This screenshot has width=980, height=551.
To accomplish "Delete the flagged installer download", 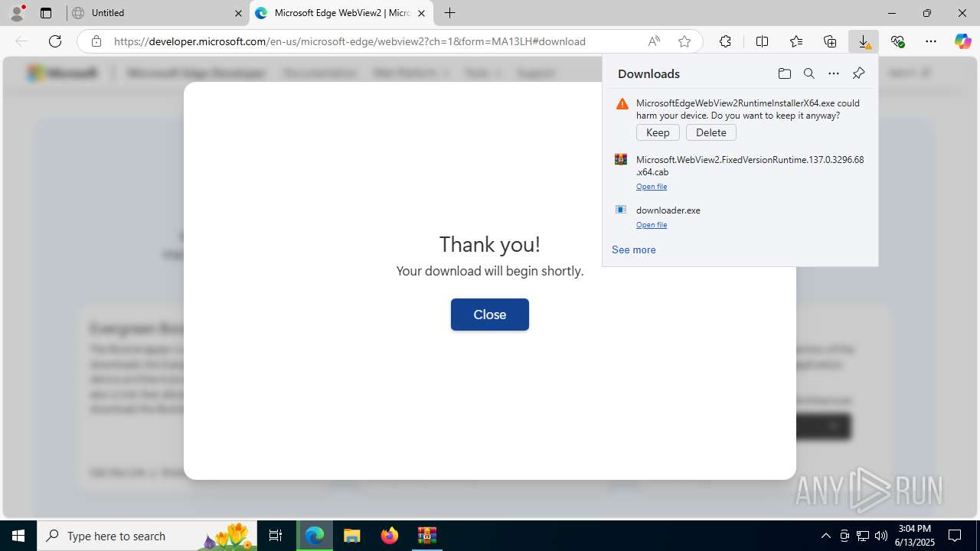I will pyautogui.click(x=711, y=132).
